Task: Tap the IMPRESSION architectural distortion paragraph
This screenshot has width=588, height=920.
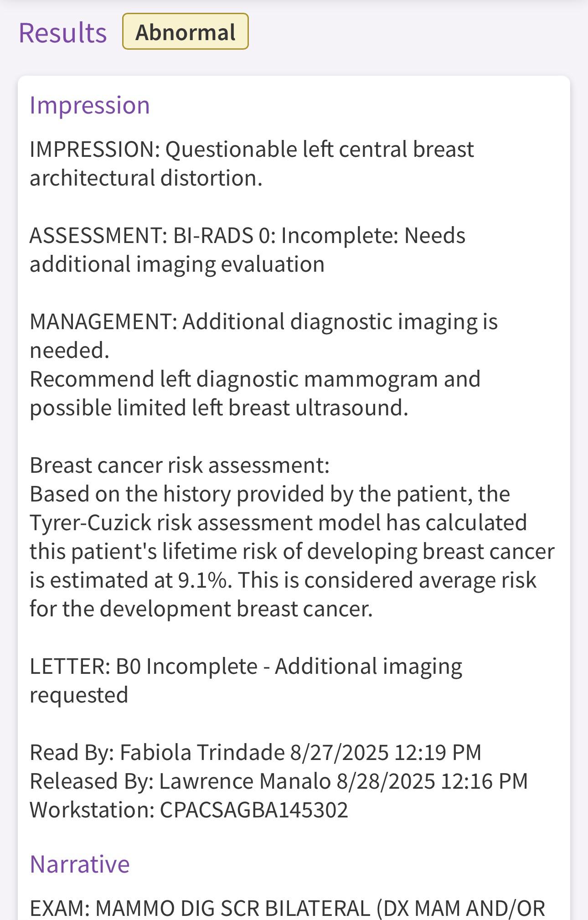Action: (252, 164)
